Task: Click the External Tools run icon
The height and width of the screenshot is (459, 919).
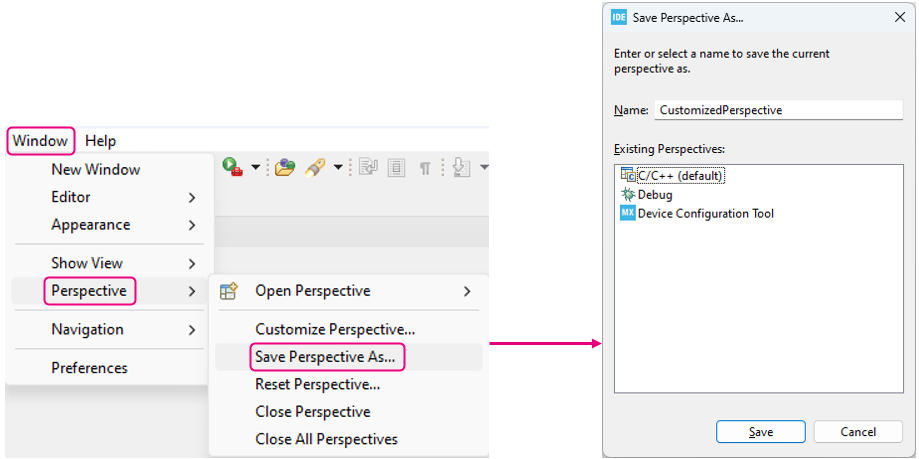Action: [x=232, y=168]
